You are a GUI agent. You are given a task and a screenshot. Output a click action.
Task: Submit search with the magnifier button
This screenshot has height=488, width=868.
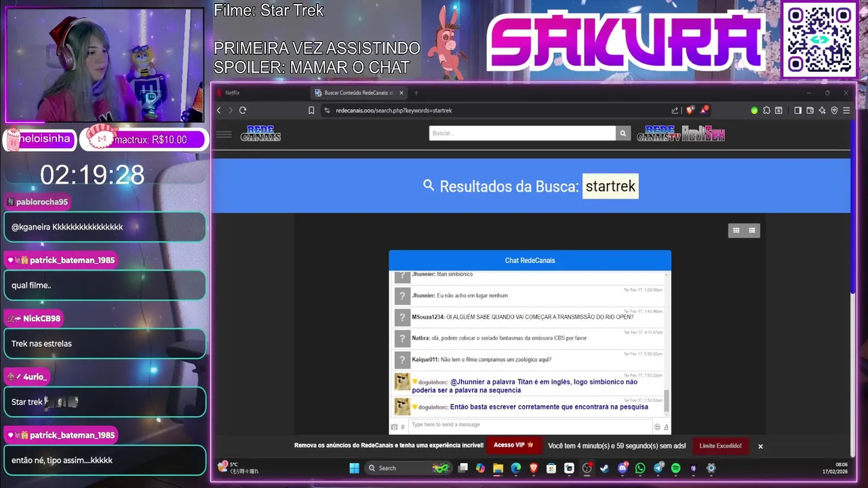tap(623, 134)
